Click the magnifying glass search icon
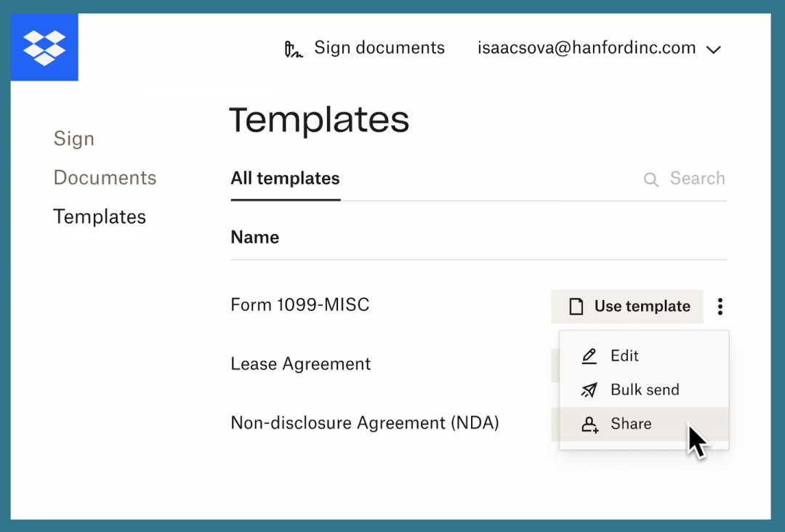 pos(651,180)
